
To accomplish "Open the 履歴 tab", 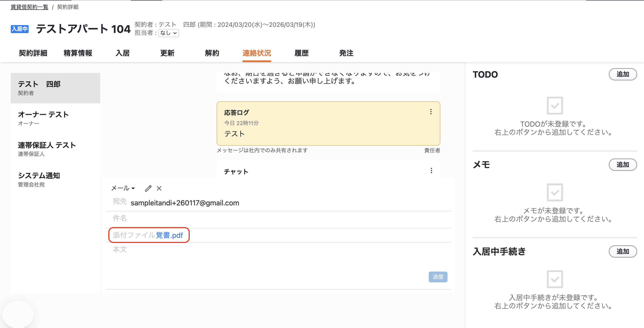I will (301, 53).
